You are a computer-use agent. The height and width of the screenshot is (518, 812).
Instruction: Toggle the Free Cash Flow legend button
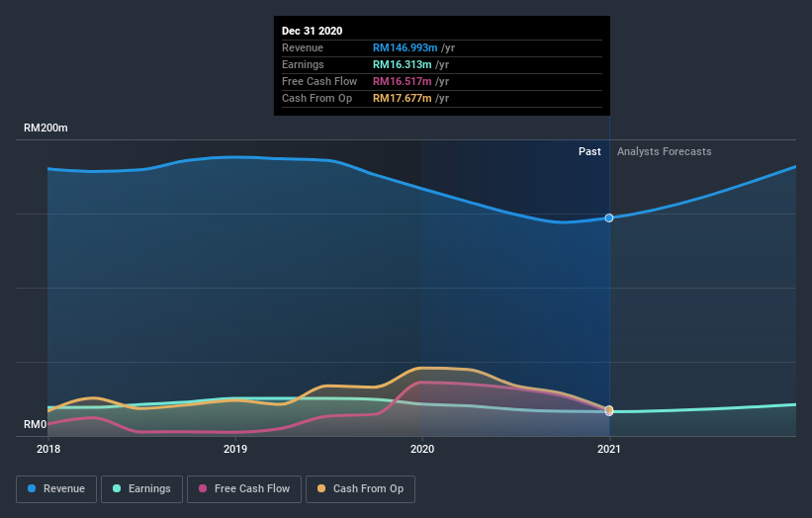(x=244, y=489)
